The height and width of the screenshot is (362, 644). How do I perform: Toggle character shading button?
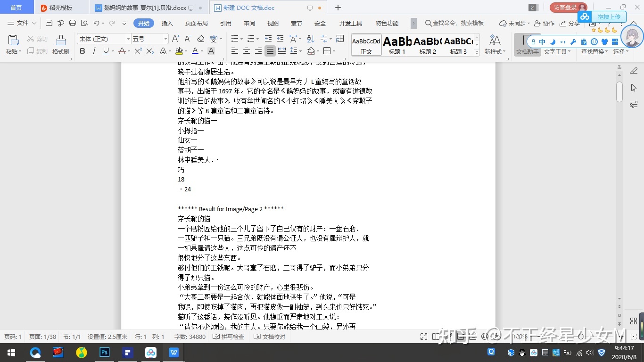coord(211,51)
